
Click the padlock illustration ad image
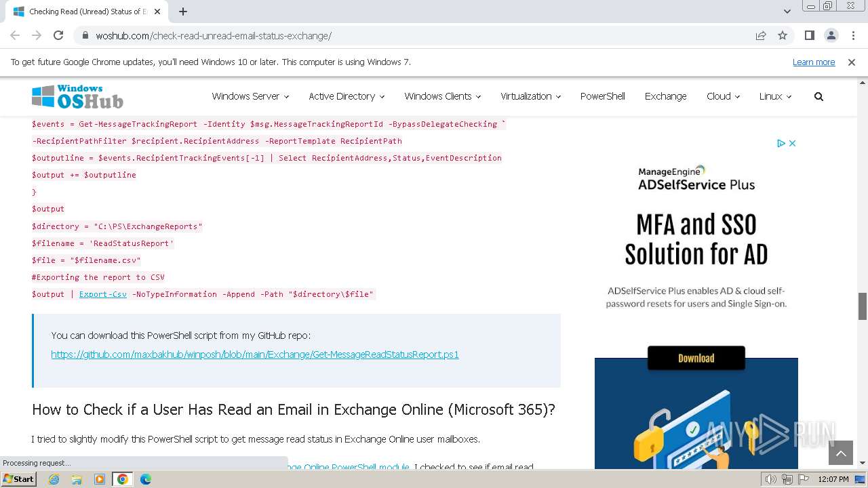click(x=696, y=413)
